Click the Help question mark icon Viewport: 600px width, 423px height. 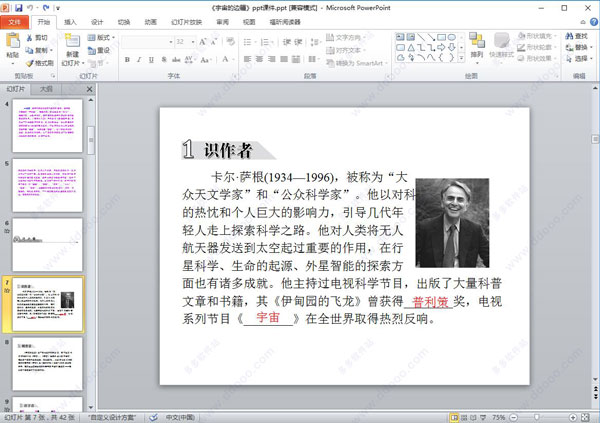[594, 22]
